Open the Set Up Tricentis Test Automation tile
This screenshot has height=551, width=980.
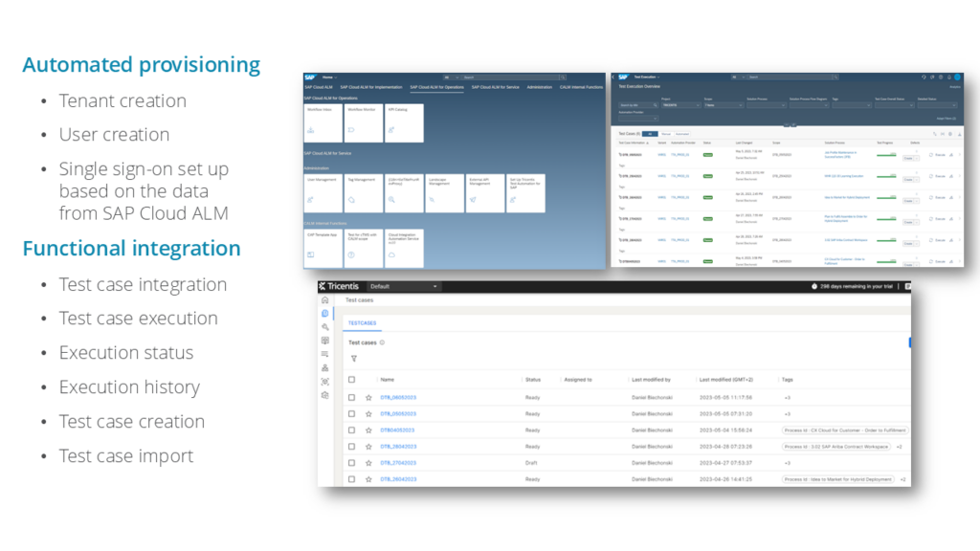pos(526,192)
